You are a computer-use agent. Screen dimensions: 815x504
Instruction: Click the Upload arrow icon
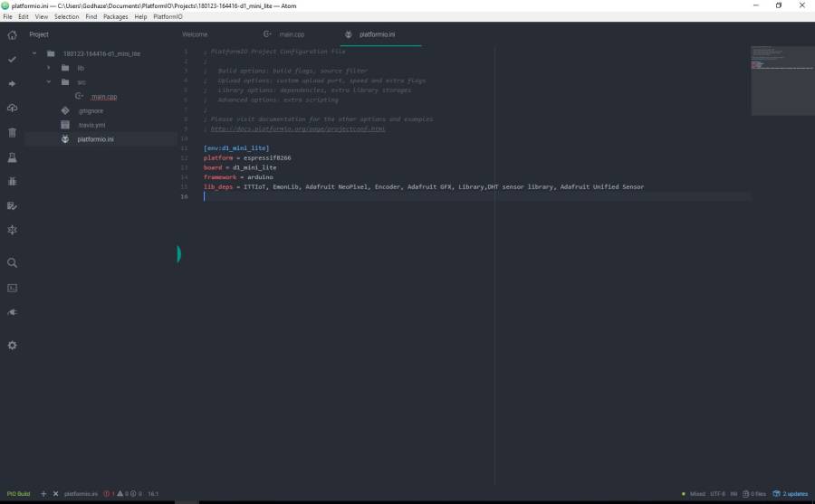click(x=12, y=83)
